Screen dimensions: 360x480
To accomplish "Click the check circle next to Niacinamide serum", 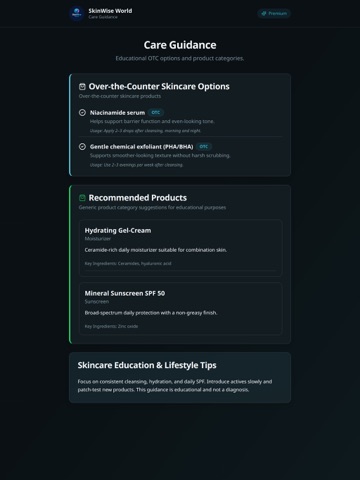I will 82,113.
